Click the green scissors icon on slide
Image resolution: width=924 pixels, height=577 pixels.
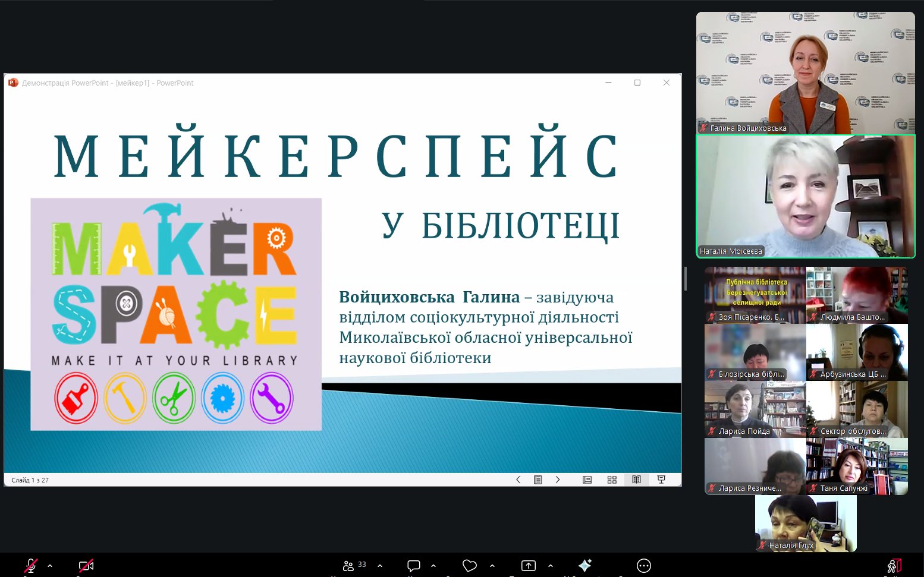click(x=174, y=398)
